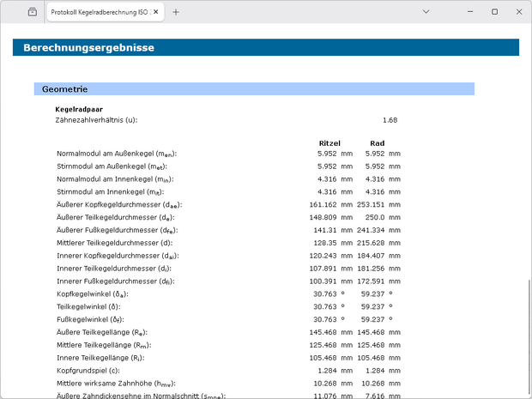Click the Rad column header
Image resolution: width=532 pixels, height=399 pixels.
point(377,143)
